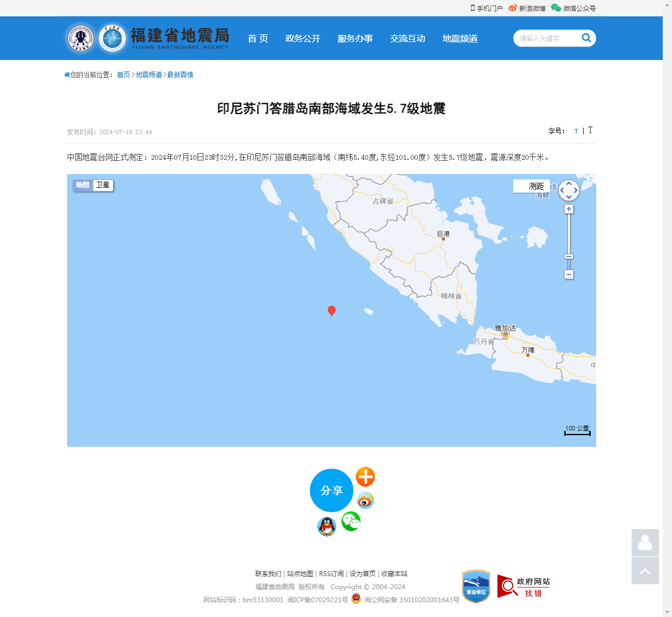Select the larger font size T

(x=590, y=130)
